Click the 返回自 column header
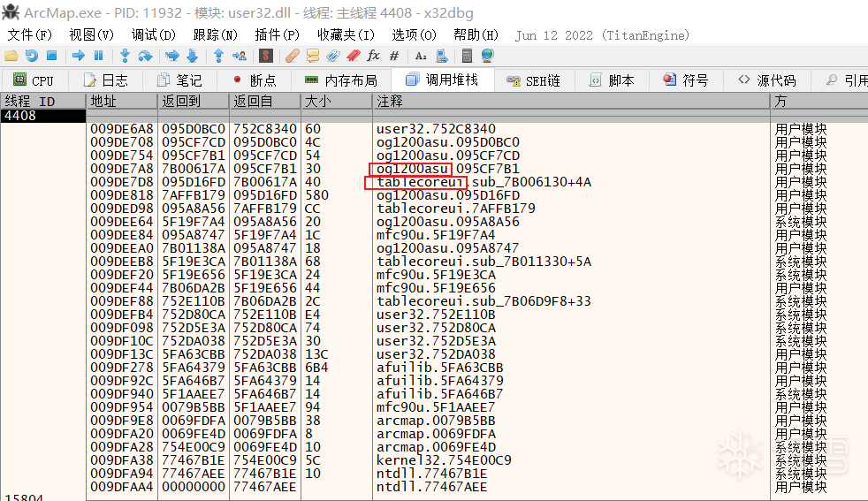The image size is (868, 501). [x=265, y=102]
